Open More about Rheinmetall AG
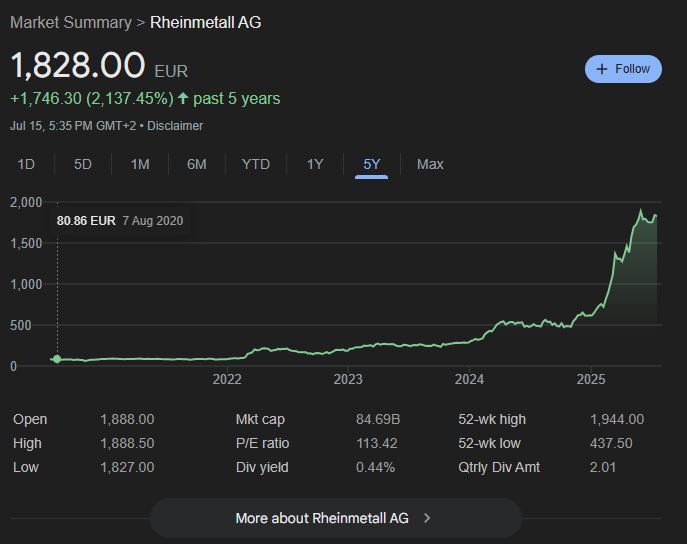 336,518
